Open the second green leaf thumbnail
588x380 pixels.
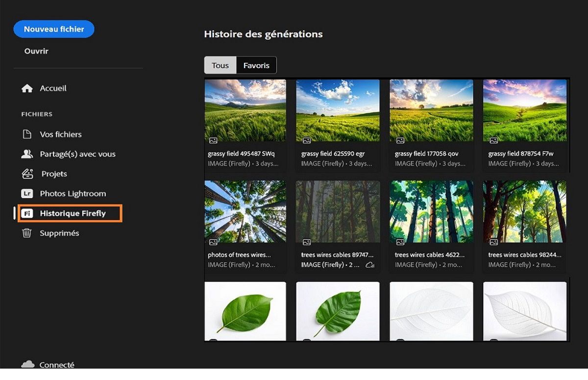(x=338, y=311)
